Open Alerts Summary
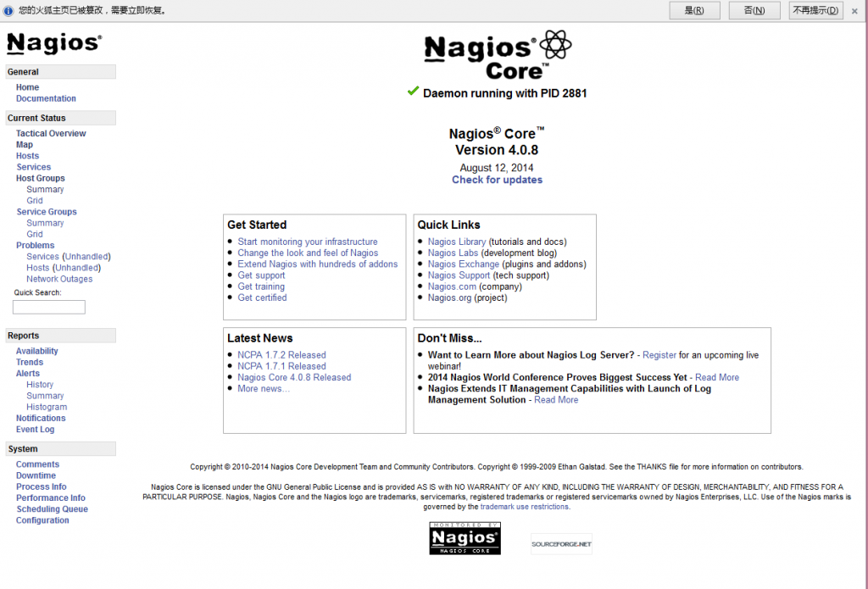Viewport: 868px width, 589px height. (x=46, y=396)
